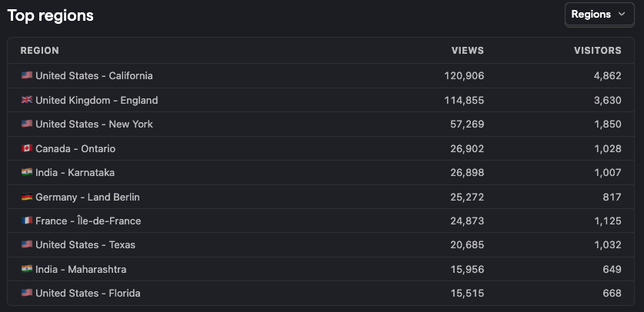The image size is (644, 312).
Task: Sort by the VIEWS column header
Action: click(x=468, y=51)
